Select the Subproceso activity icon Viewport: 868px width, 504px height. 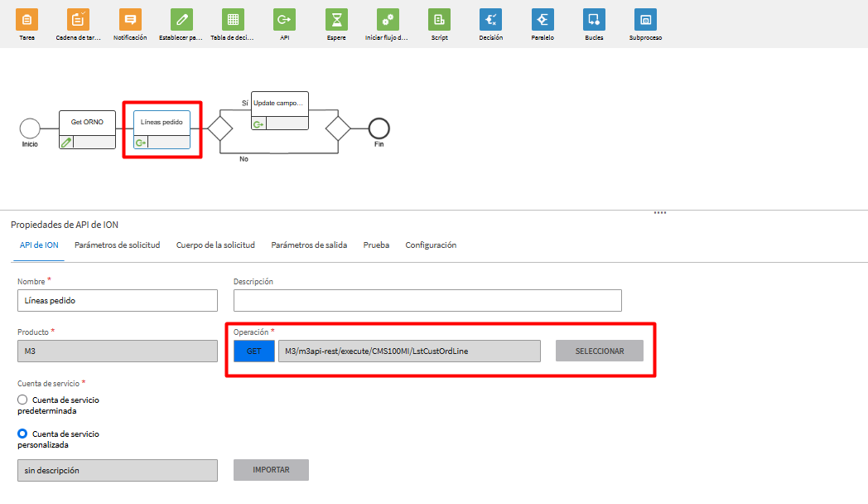[645, 20]
